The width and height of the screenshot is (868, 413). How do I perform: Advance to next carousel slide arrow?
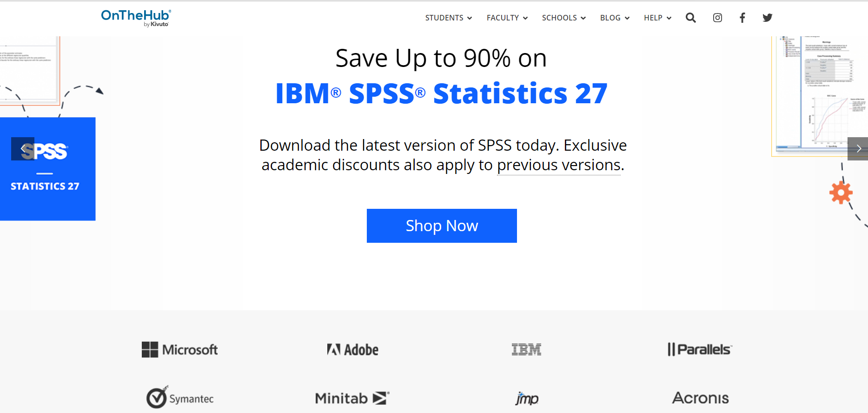pyautogui.click(x=858, y=149)
